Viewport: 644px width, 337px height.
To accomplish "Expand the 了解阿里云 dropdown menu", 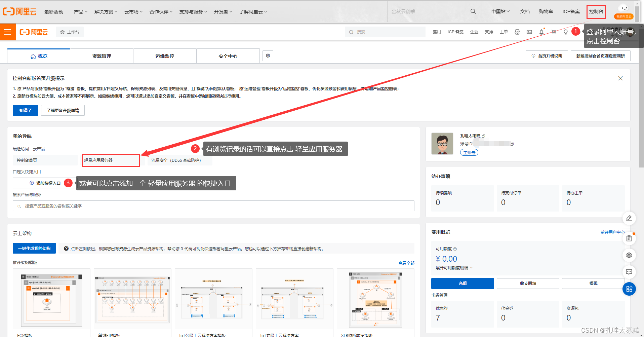I will coord(253,12).
